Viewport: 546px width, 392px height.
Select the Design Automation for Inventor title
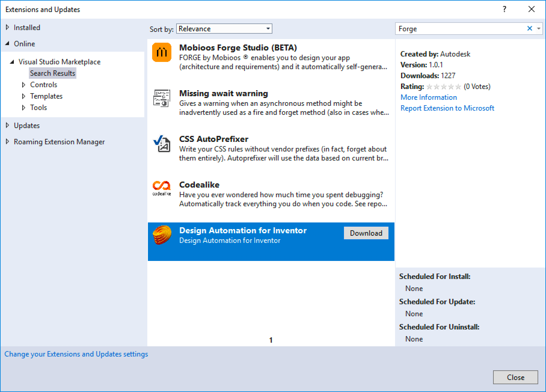[x=243, y=230]
